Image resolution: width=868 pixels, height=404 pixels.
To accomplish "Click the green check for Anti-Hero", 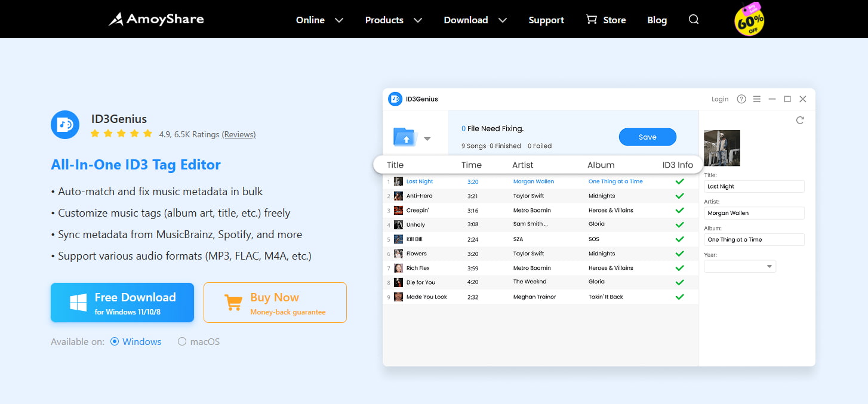I will coord(679,196).
